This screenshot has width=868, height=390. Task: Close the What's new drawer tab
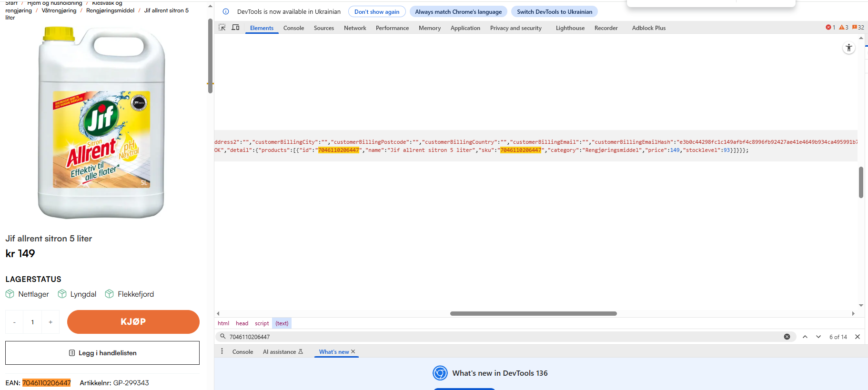click(353, 352)
